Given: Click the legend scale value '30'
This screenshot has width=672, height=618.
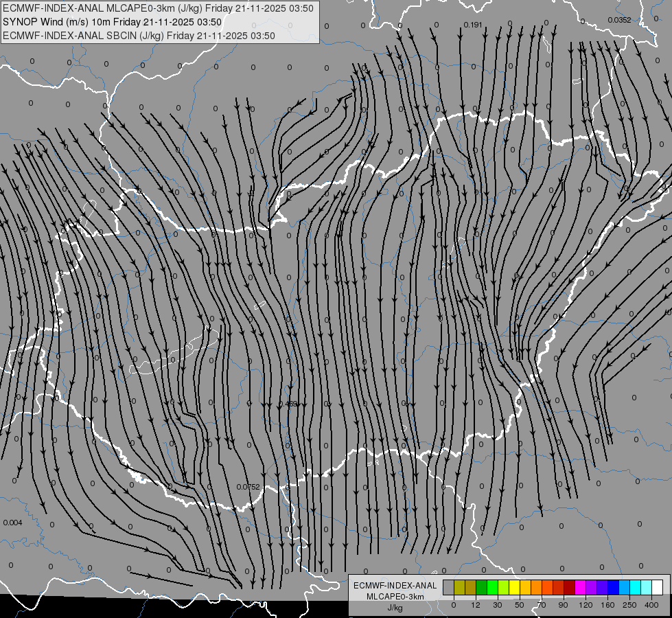Looking at the screenshot, I should pos(498,605).
